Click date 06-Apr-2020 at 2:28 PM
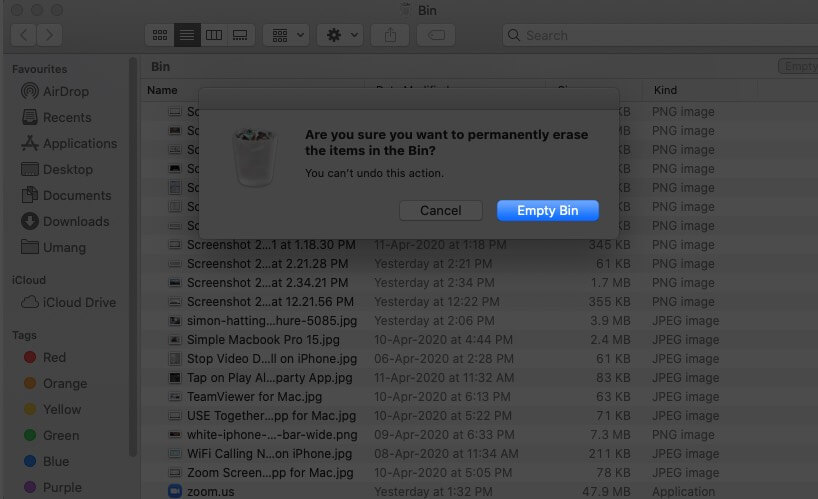Screen dimensions: 818x499 tap(443, 359)
